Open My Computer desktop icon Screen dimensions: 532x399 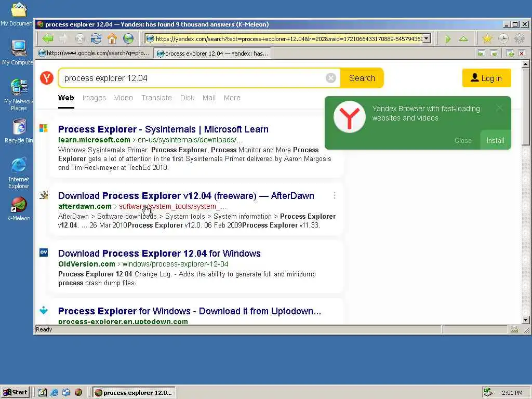[x=18, y=52]
